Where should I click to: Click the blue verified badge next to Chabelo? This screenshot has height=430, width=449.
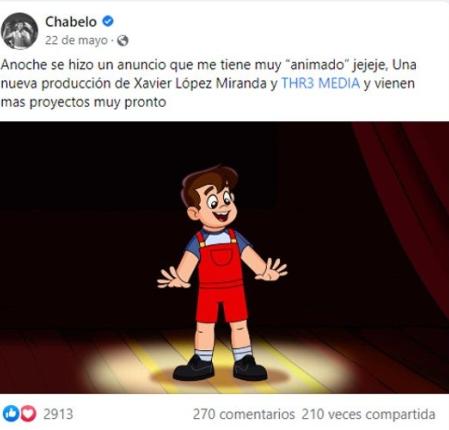coord(108,21)
